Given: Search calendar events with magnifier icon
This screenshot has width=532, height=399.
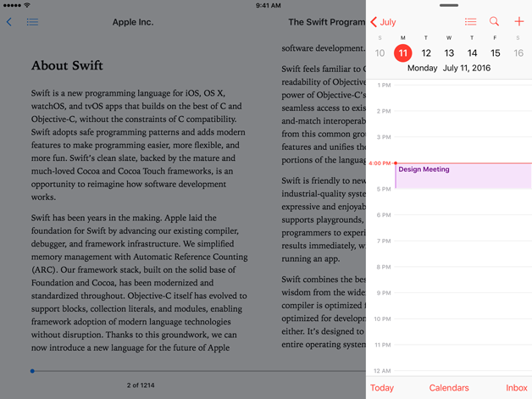Looking at the screenshot, I should pyautogui.click(x=495, y=22).
